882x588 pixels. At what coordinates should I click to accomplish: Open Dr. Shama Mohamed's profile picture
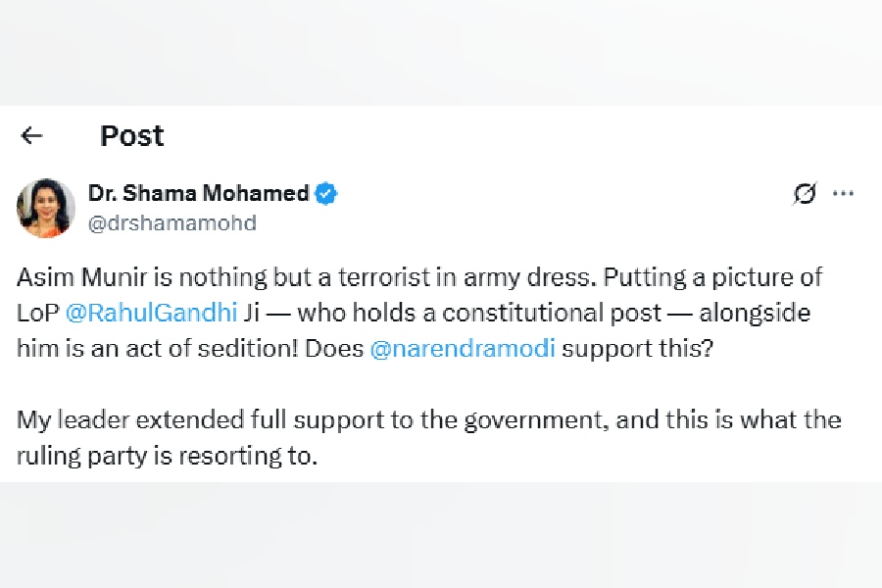click(x=45, y=207)
